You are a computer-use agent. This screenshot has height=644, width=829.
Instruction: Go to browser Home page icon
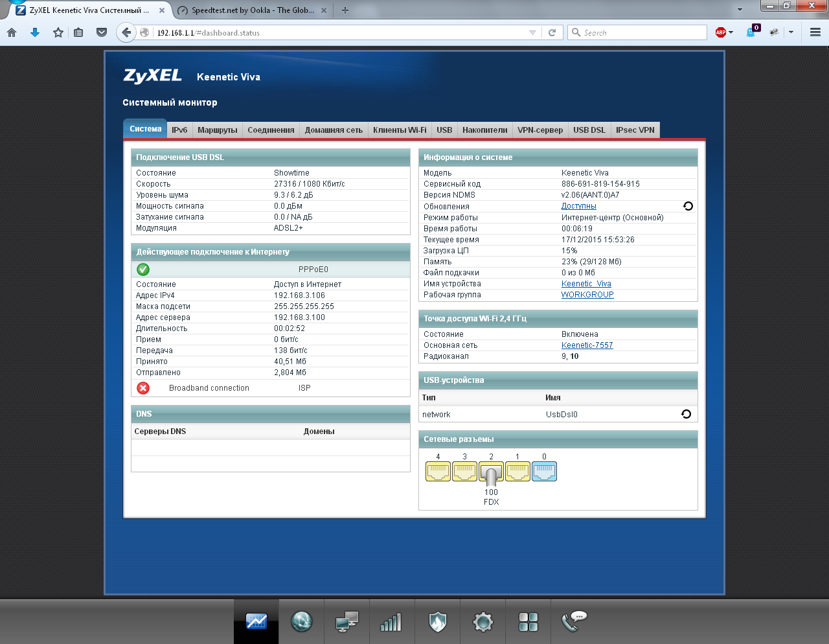pos(12,32)
